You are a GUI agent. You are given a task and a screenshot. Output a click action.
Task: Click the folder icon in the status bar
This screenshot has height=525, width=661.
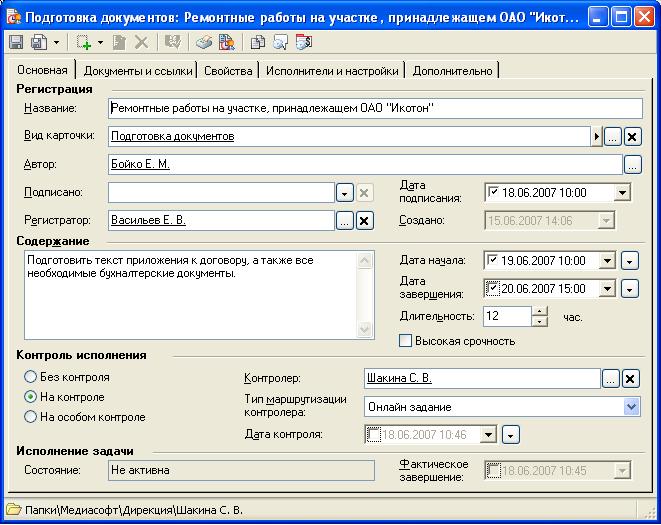click(14, 509)
